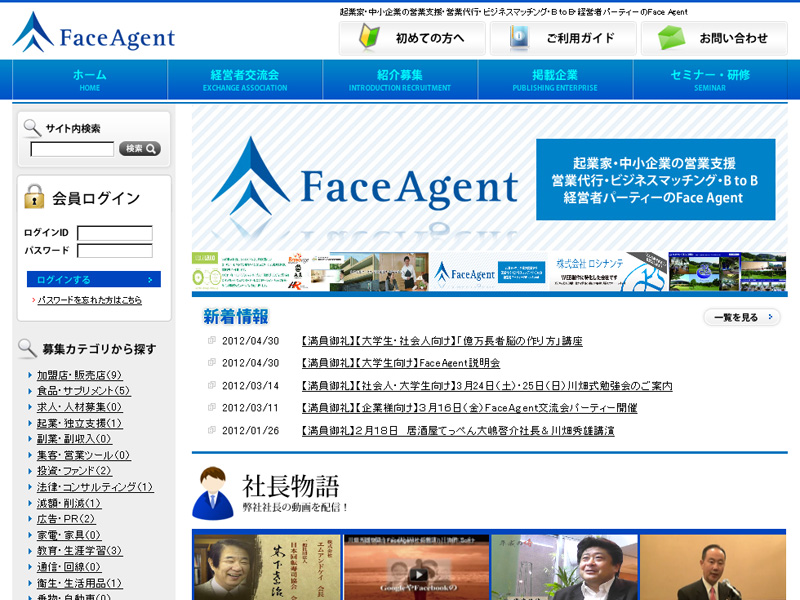This screenshot has height=600, width=800.
Task: Click the blue guide book icon
Action: (x=518, y=38)
